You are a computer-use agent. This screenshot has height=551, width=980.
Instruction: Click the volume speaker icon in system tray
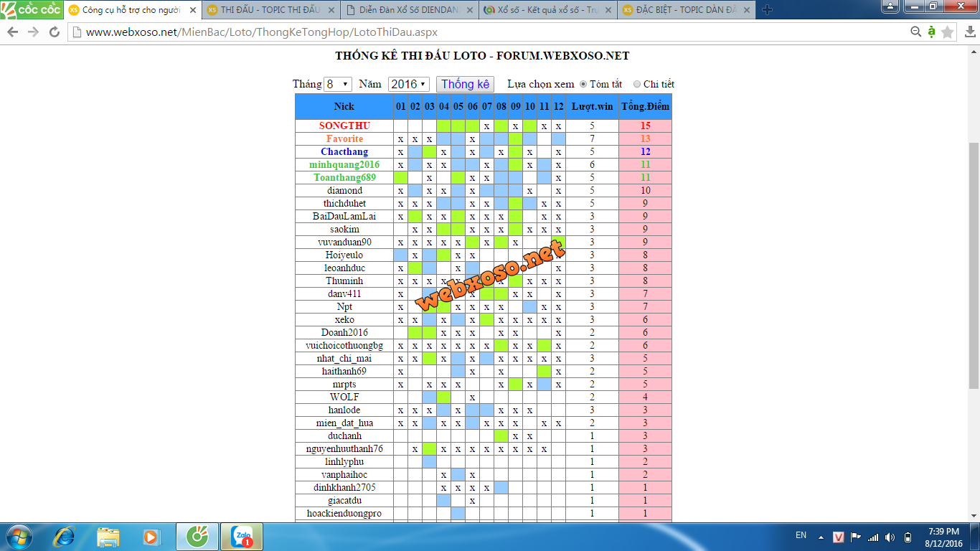[890, 537]
